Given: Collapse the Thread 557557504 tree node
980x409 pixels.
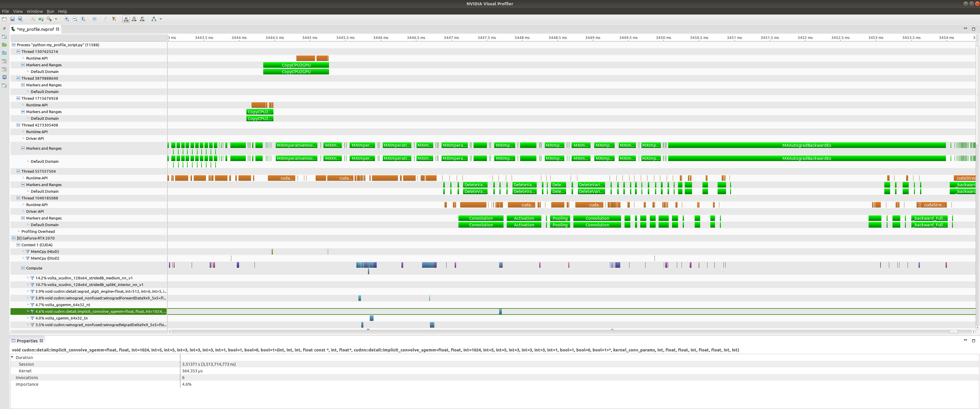Looking at the screenshot, I should coord(18,171).
